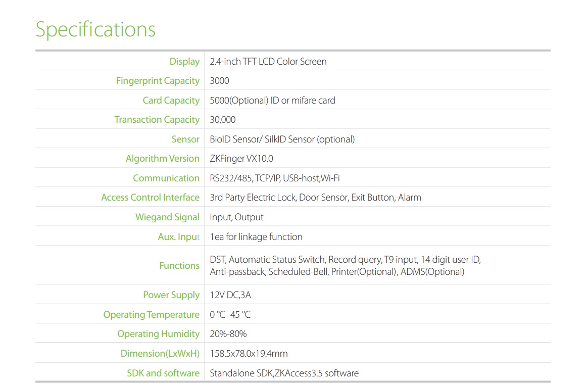The image size is (588, 386).
Task: Select the Communication row label
Action: point(166,178)
